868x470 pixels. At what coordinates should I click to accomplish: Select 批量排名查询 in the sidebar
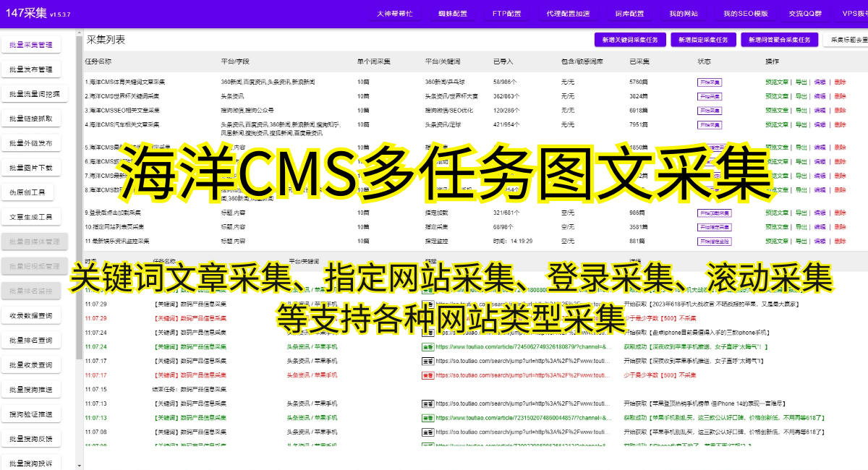[31, 340]
